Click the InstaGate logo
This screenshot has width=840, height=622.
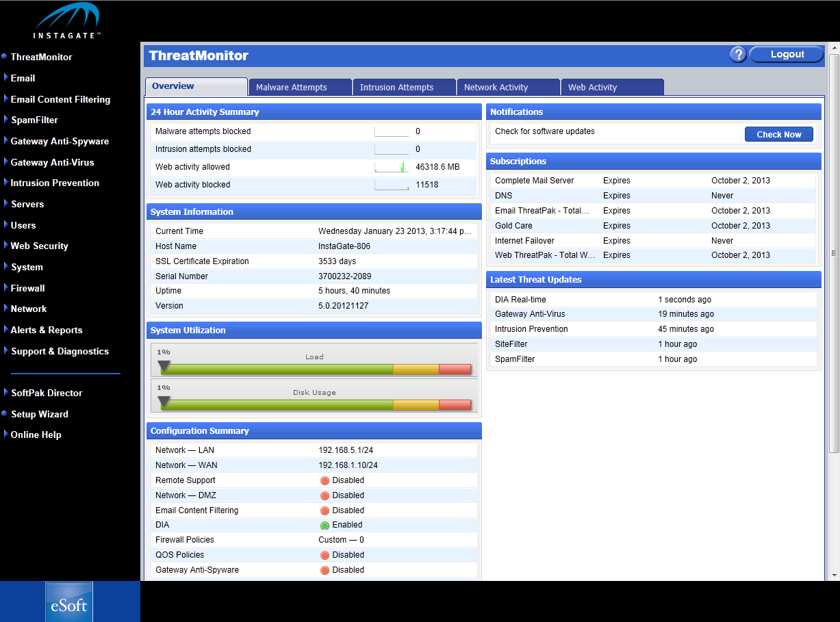(x=67, y=21)
